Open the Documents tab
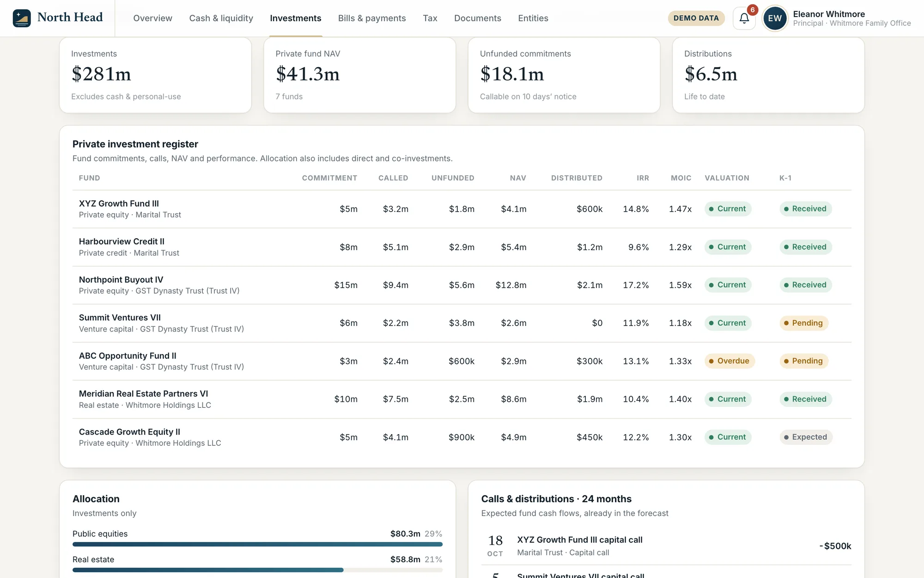Image resolution: width=924 pixels, height=578 pixels. (x=478, y=18)
